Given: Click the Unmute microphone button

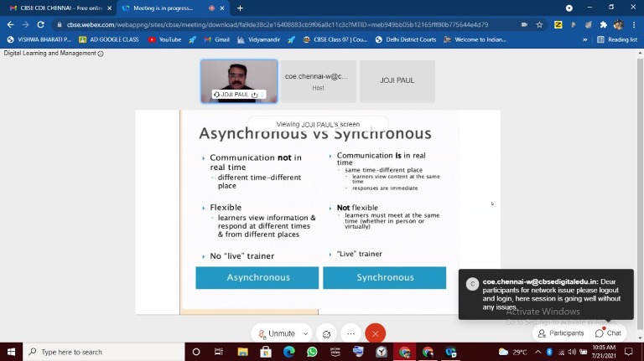Looking at the screenshot, I should [x=277, y=333].
